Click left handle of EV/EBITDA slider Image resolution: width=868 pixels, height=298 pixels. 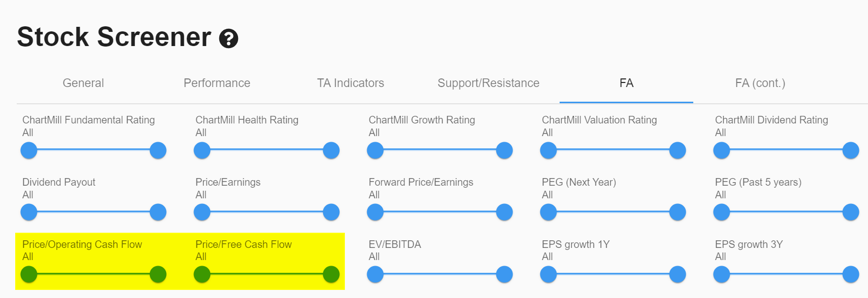tap(375, 274)
